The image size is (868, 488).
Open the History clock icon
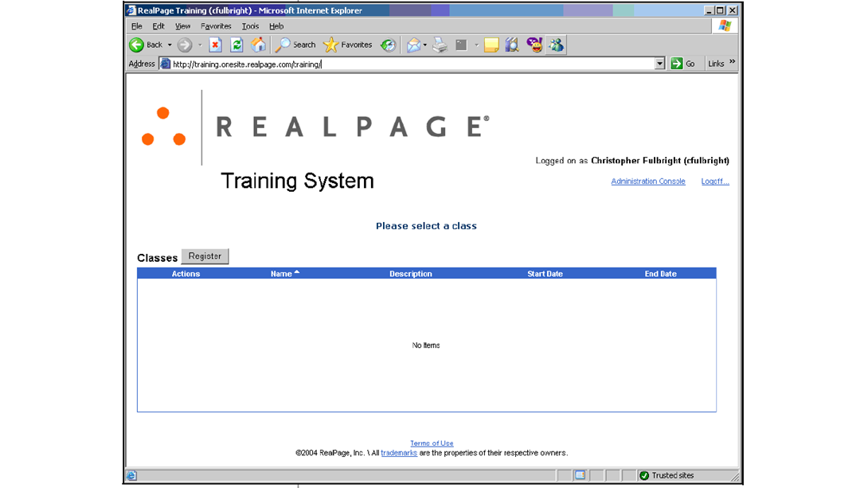[388, 45]
